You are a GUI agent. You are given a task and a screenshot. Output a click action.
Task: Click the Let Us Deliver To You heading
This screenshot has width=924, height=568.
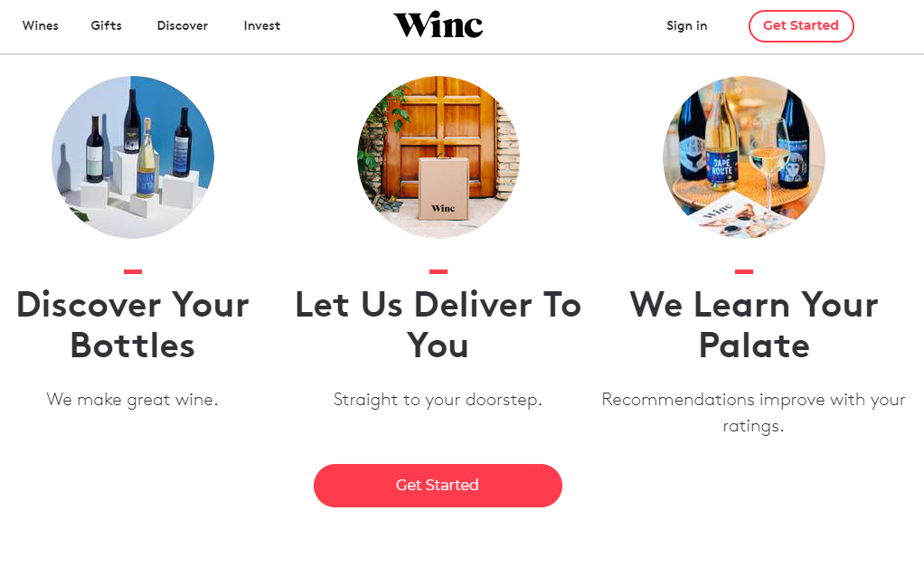pos(438,325)
